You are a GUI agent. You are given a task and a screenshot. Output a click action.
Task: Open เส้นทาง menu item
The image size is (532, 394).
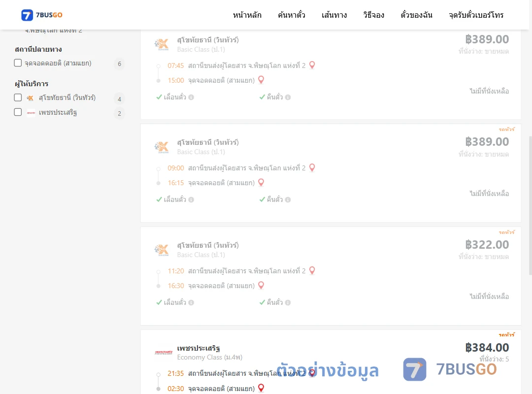[x=334, y=15]
